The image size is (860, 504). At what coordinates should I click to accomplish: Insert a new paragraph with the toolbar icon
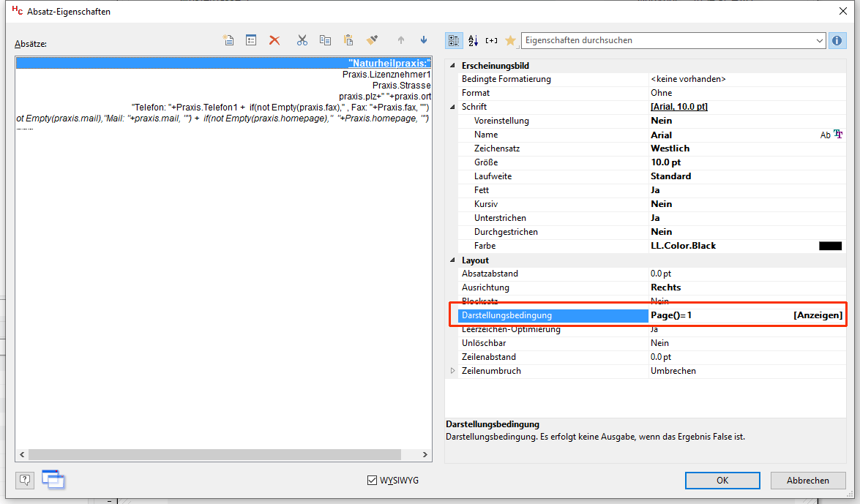(x=228, y=41)
